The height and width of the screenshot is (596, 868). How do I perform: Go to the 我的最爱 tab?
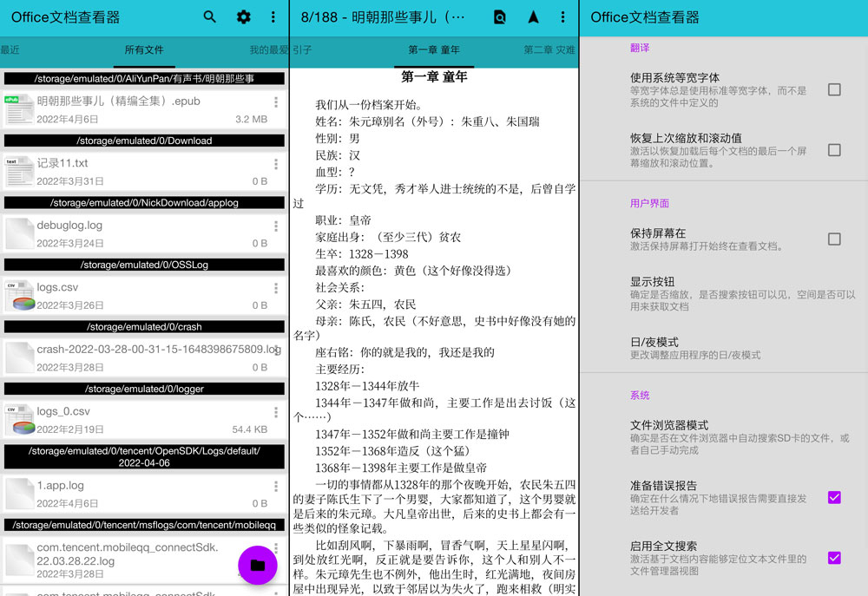click(x=269, y=49)
